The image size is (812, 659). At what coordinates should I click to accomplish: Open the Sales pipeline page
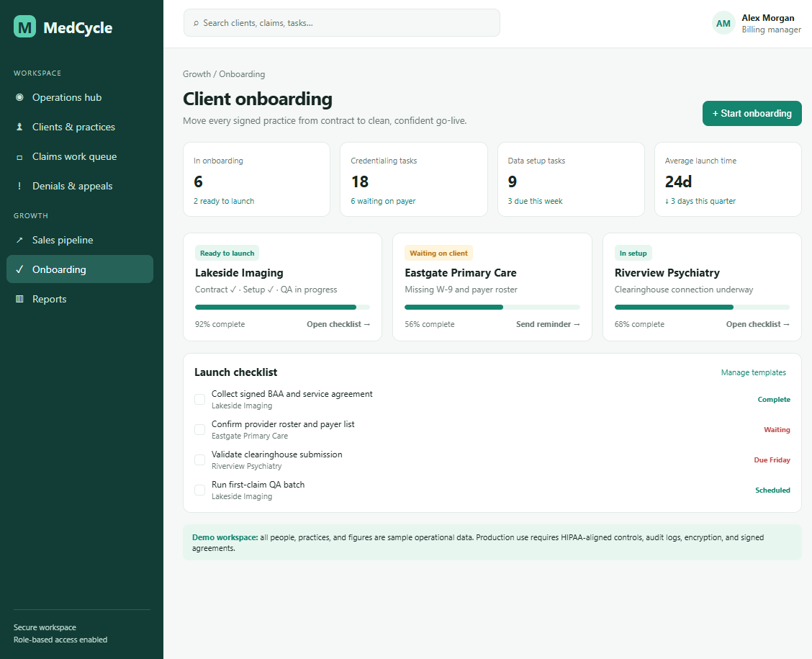(x=80, y=240)
